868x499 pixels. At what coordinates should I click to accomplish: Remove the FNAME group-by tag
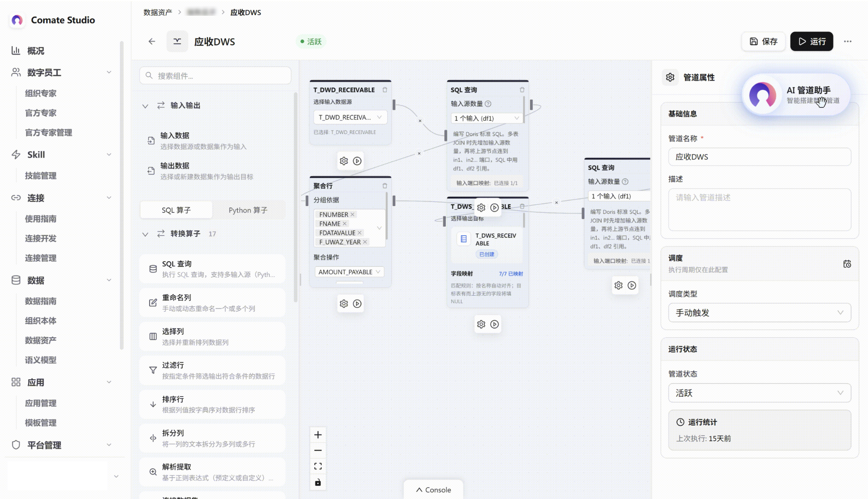point(344,224)
